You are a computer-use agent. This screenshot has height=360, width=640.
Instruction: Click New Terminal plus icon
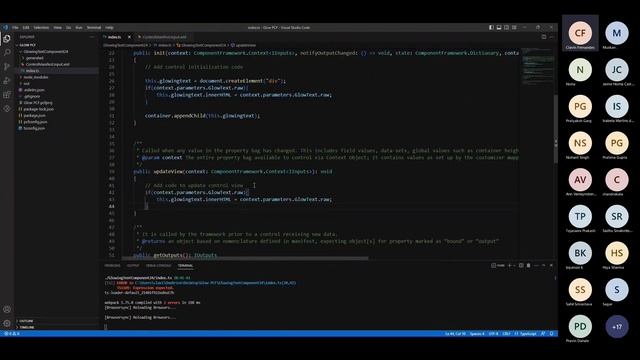pyautogui.click(x=509, y=265)
